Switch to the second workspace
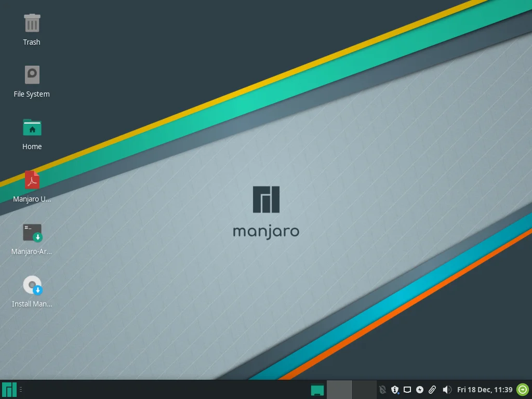 [364, 390]
